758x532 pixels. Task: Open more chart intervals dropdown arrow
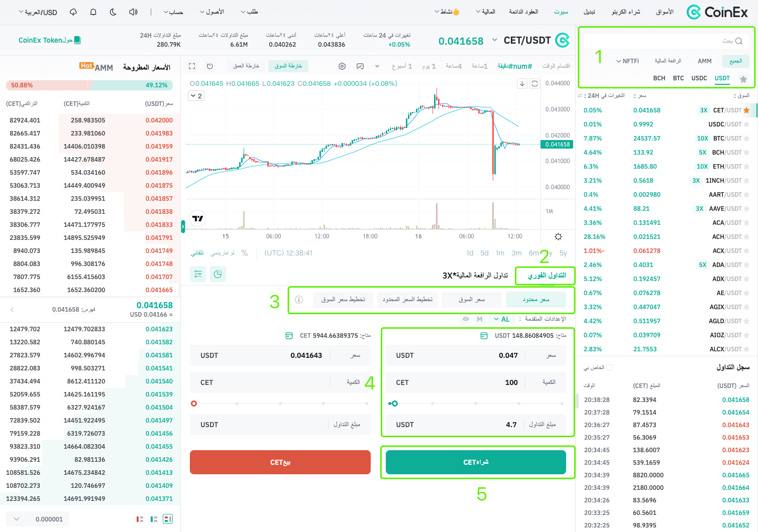point(377,66)
